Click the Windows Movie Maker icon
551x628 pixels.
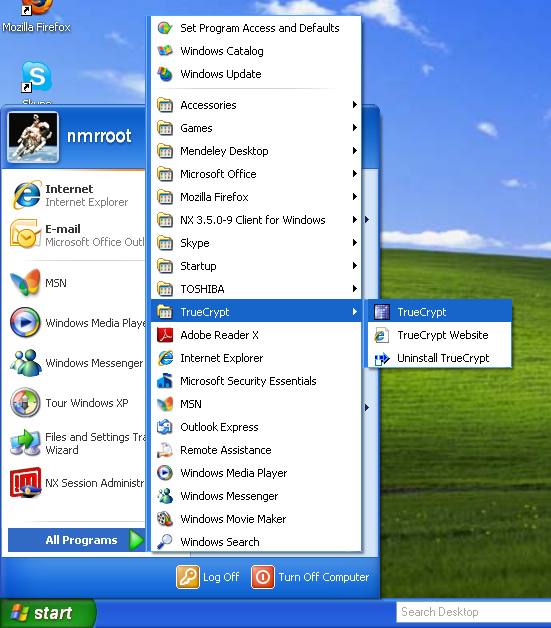coord(165,519)
